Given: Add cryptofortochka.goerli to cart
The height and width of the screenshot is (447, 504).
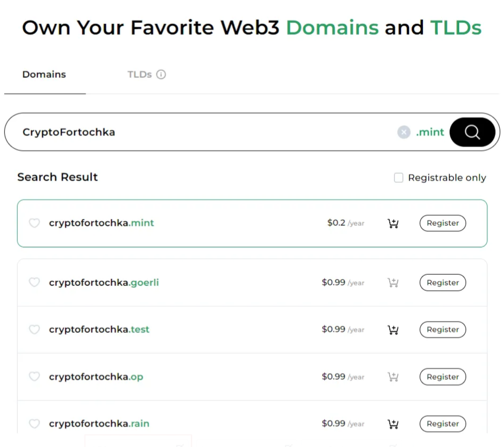Looking at the screenshot, I should (393, 283).
